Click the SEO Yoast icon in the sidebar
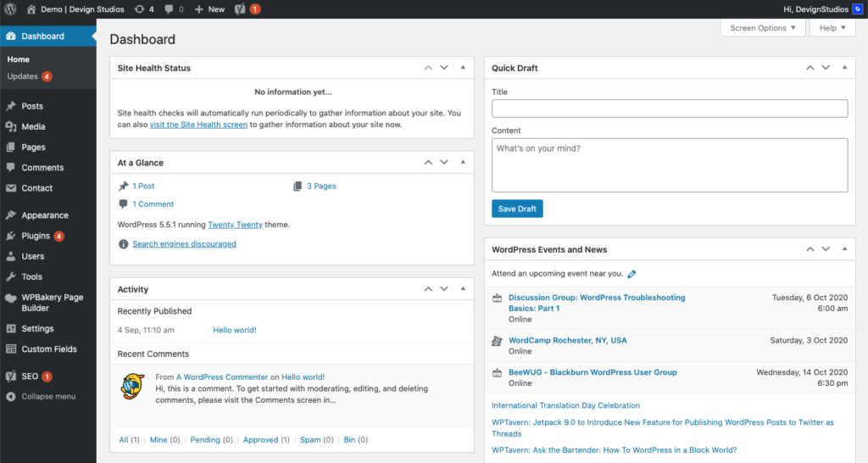The height and width of the screenshot is (463, 868). (10, 376)
